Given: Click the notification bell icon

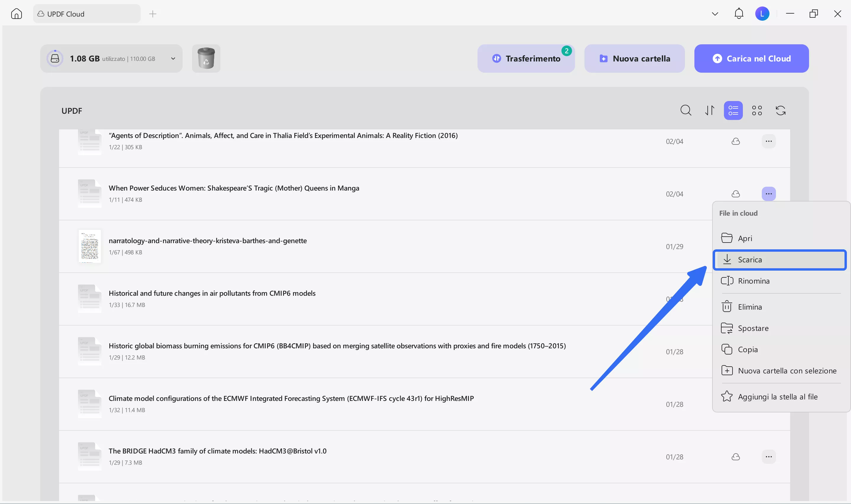Looking at the screenshot, I should [739, 14].
